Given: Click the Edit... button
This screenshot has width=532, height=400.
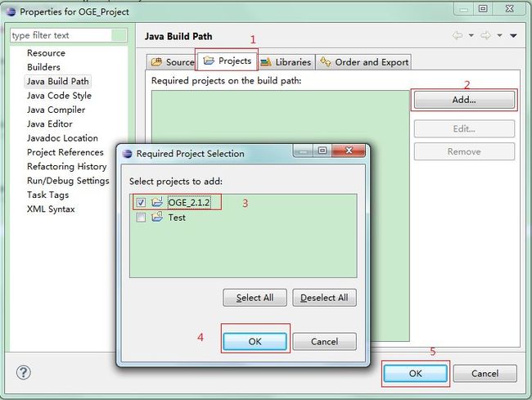Looking at the screenshot, I should [x=464, y=128].
